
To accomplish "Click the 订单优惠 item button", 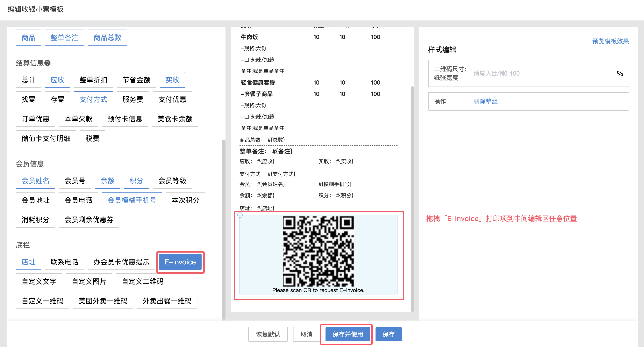I will [x=36, y=119].
